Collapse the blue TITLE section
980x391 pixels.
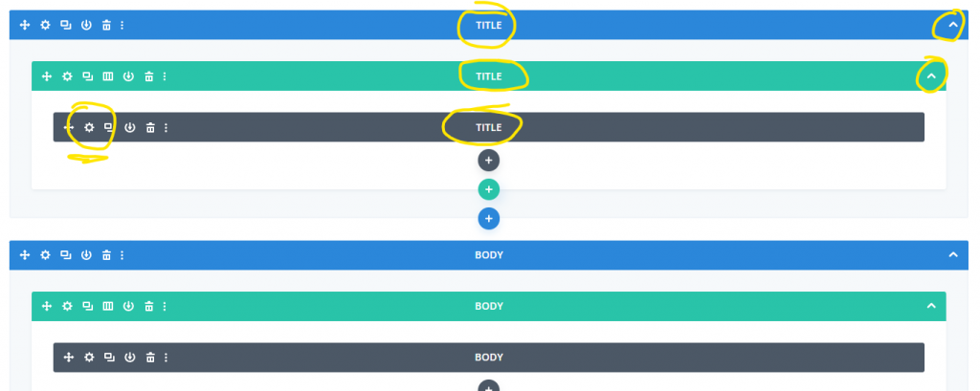953,26
